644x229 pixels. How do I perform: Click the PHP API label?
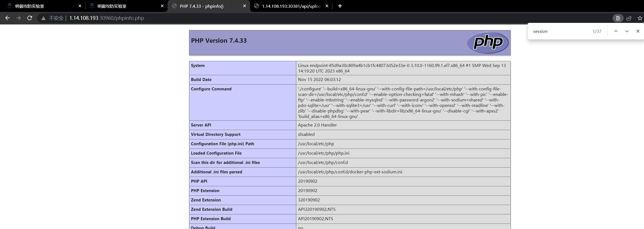pos(199,181)
